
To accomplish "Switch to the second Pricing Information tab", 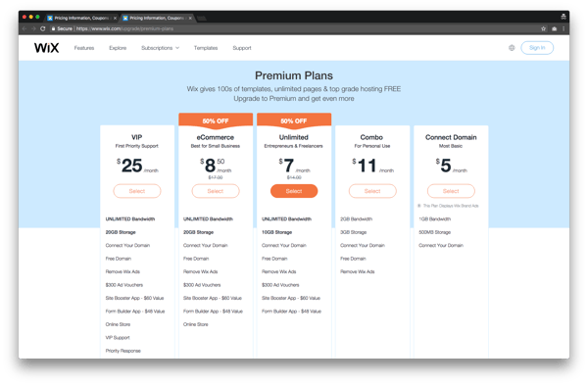I will pos(157,18).
